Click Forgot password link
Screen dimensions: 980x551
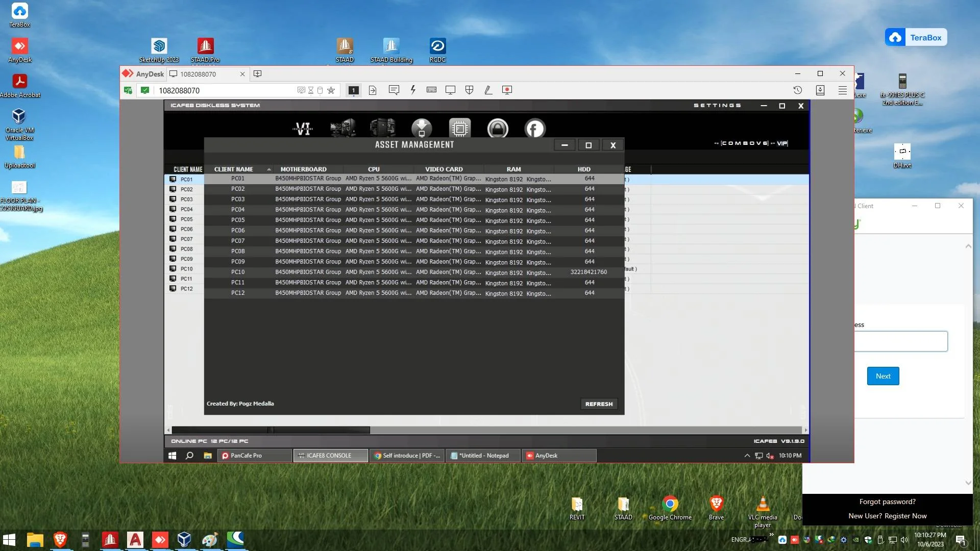(887, 502)
